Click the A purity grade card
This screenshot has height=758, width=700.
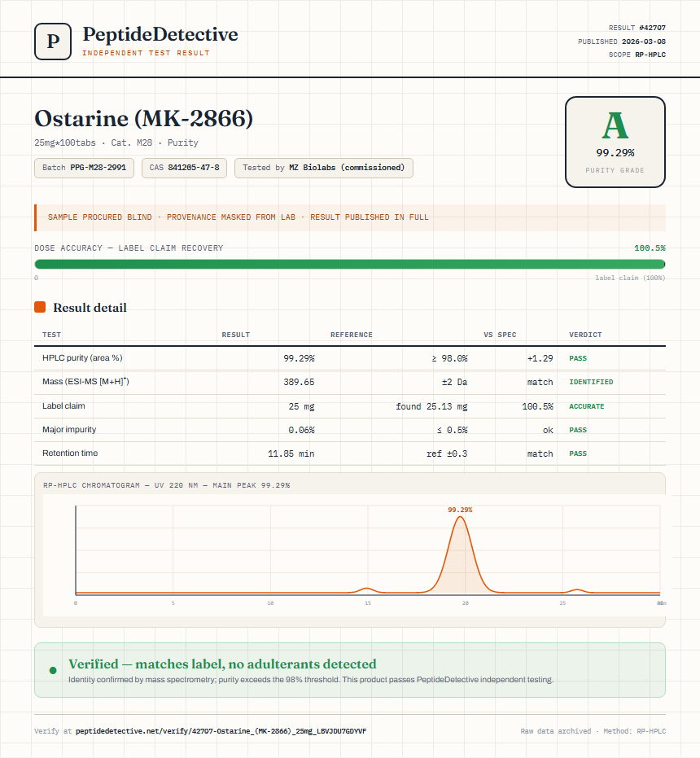[615, 142]
